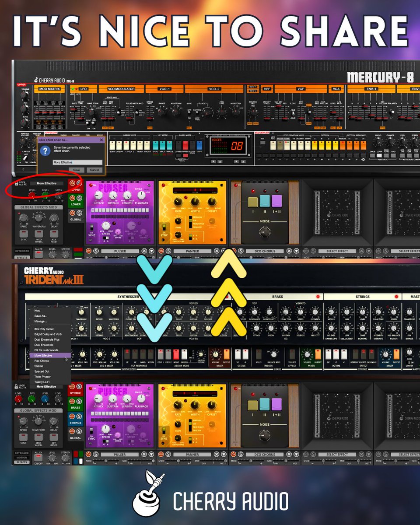420x525 pixels.
Task: Remove DCO Chorus effect in Trident mkIII
Action: [x=289, y=454]
